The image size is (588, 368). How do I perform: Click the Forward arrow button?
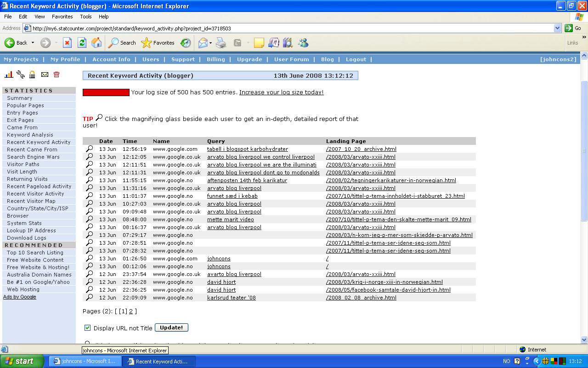45,43
